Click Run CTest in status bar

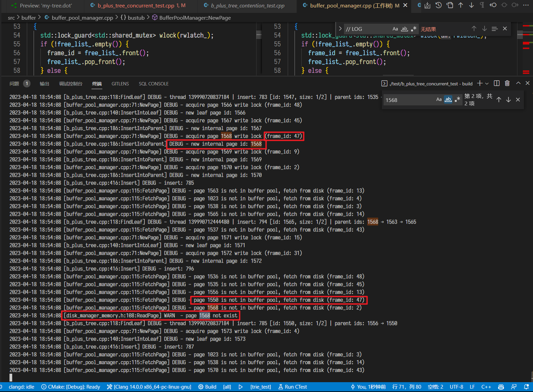click(292, 387)
